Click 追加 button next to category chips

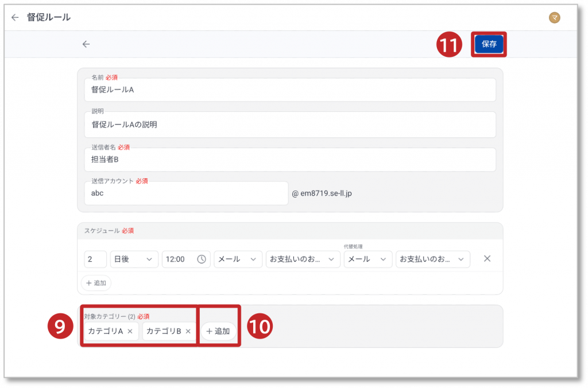pos(218,331)
